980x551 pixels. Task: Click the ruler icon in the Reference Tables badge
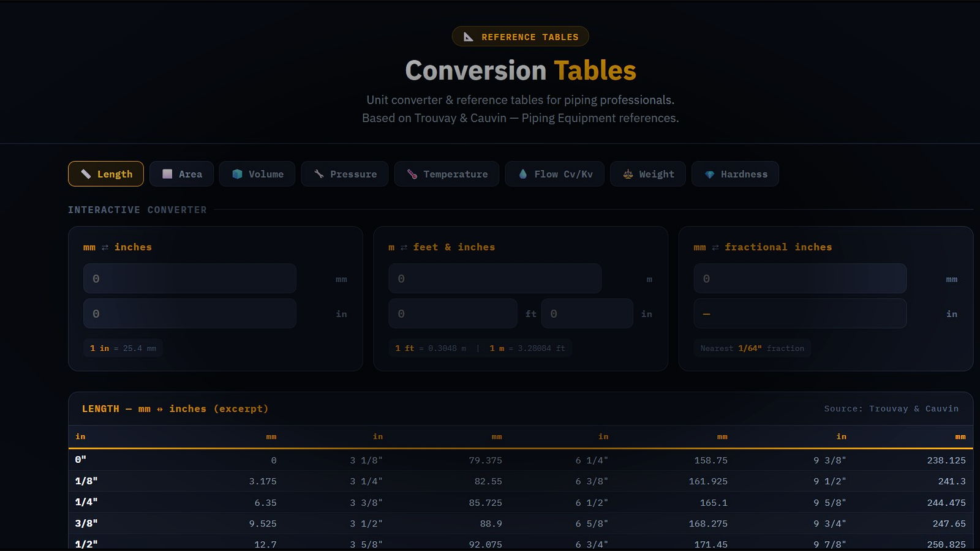click(x=467, y=36)
